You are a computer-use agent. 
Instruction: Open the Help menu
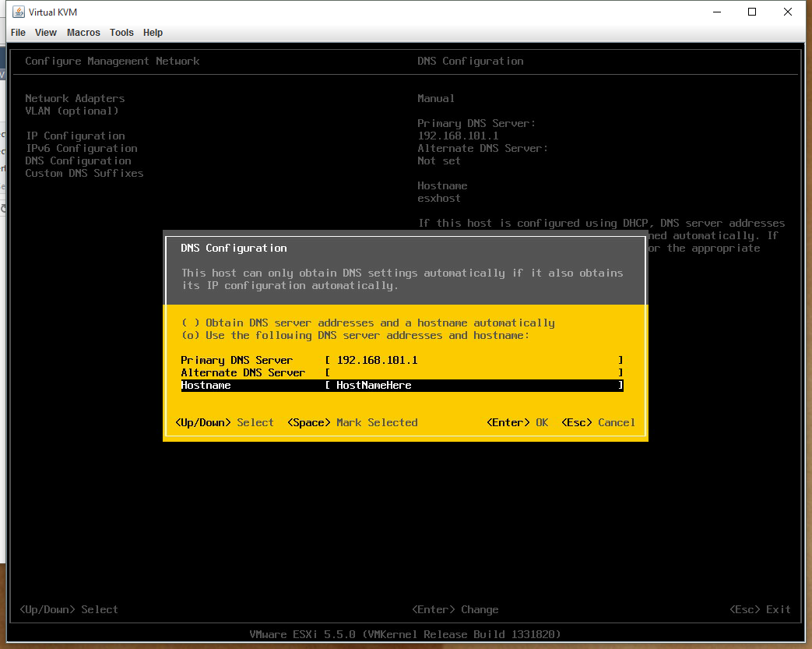pyautogui.click(x=153, y=33)
